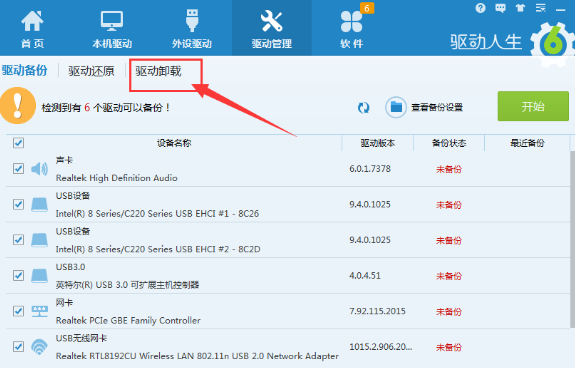Click version 6.0.1.7378 cell
Viewport: 575px width, 368px height.
(370, 169)
